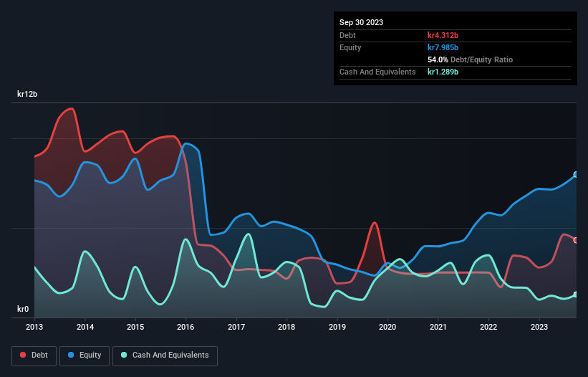
Task: Click the kr12b y-axis label
Action: point(27,94)
